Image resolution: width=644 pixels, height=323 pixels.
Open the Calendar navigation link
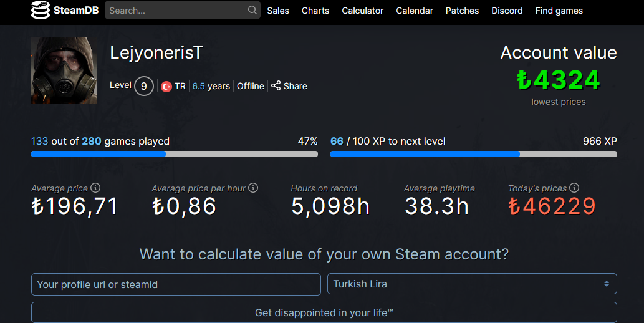coord(415,11)
